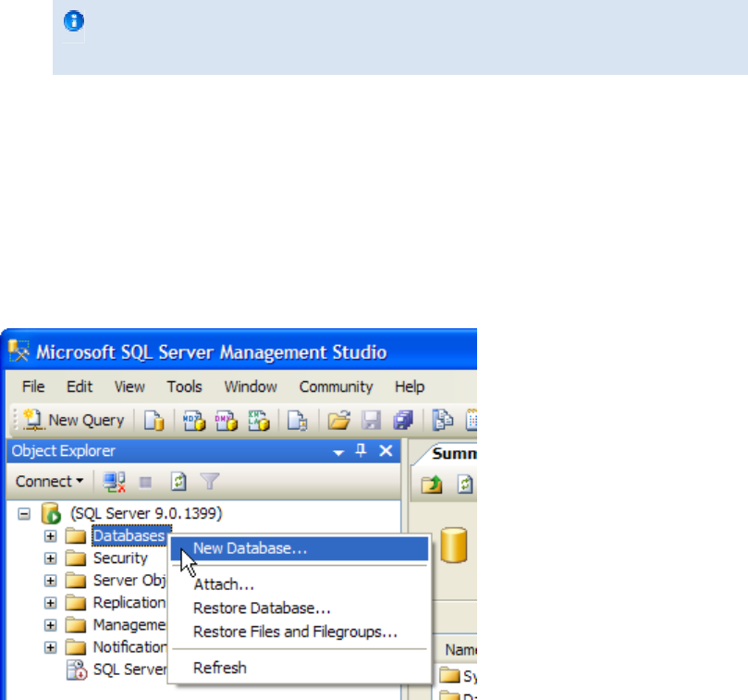This screenshot has height=700, width=748.
Task: Click the New Query button
Action: [x=74, y=420]
